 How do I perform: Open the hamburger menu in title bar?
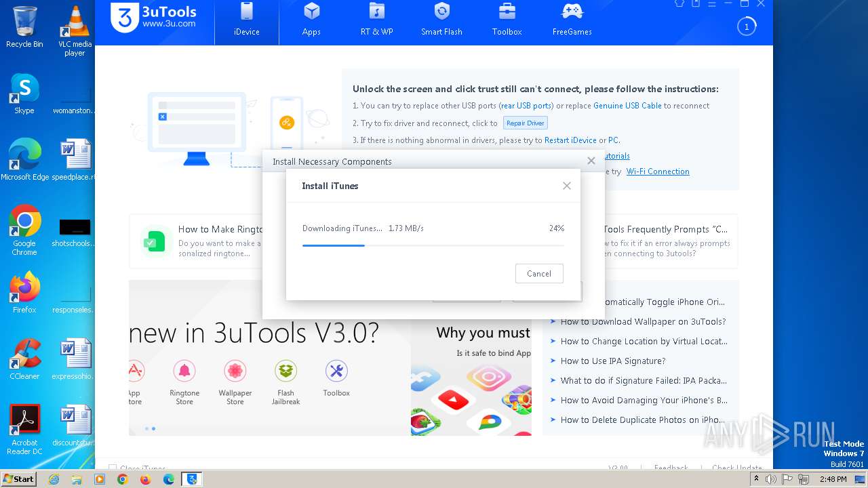pos(711,3)
